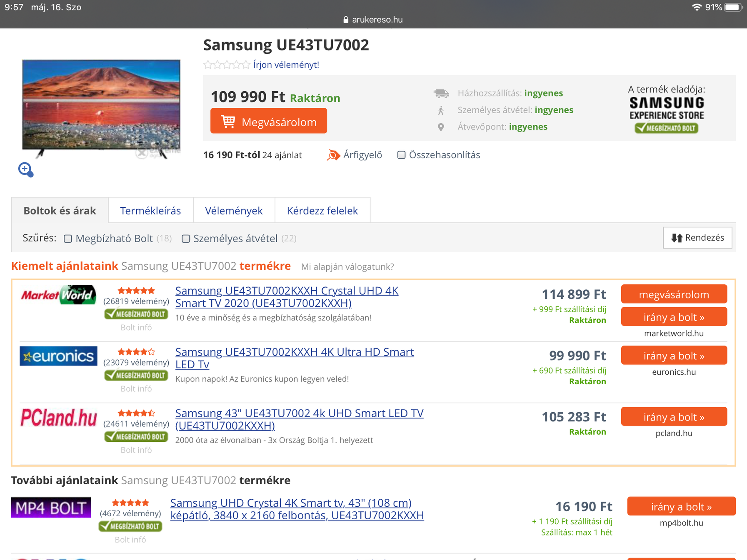Switch to the Termékleírás tab
Screen dimensions: 747x560
pos(150,211)
